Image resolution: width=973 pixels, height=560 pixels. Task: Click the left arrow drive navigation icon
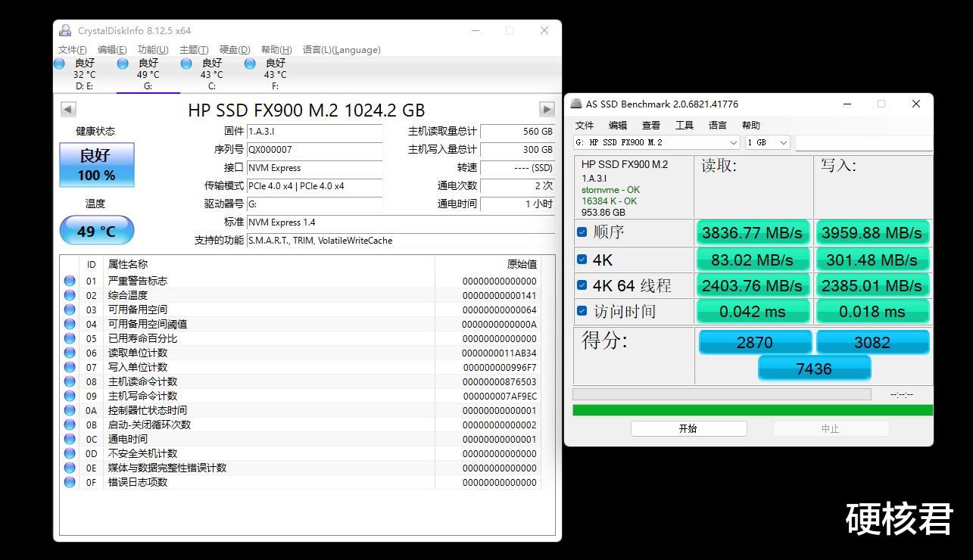click(68, 109)
